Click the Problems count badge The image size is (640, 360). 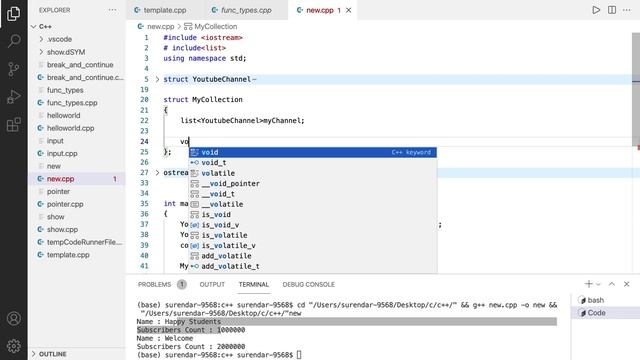(182, 284)
